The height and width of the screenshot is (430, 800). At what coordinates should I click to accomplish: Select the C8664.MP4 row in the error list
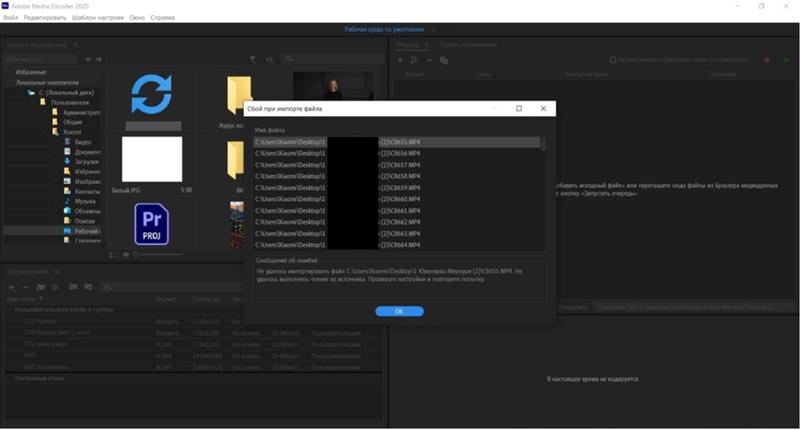tap(396, 245)
